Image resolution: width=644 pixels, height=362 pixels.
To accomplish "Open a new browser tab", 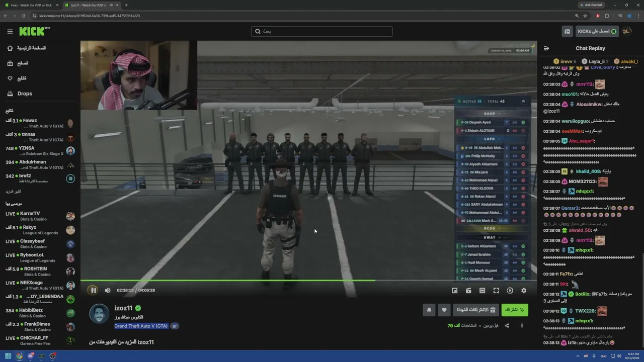I will [126, 5].
